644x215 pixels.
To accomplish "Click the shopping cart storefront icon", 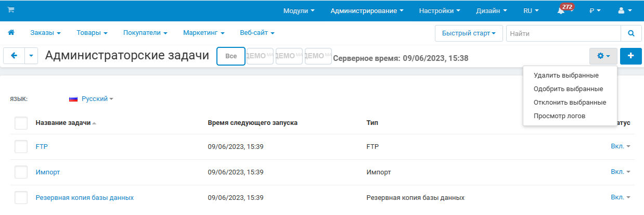I will [x=11, y=10].
